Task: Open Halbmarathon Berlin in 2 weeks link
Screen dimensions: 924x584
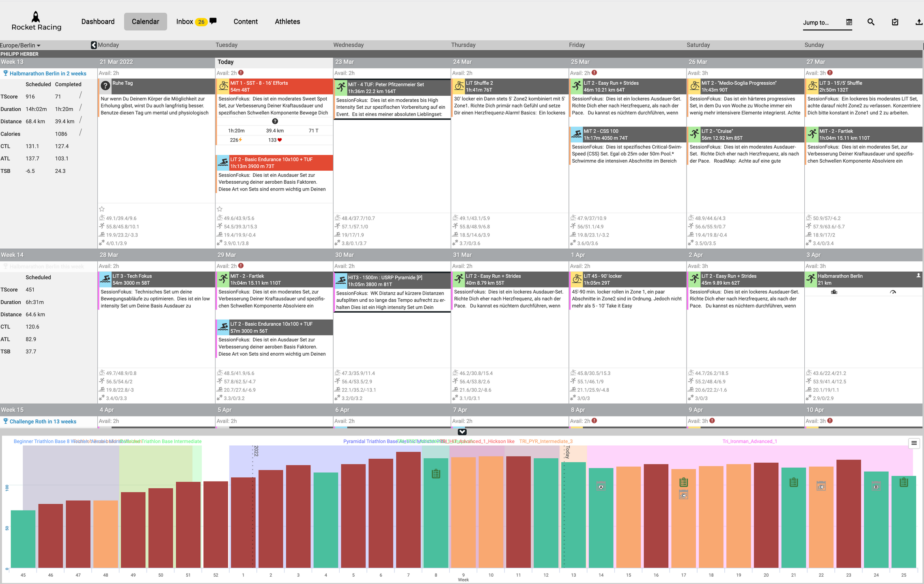Action: [48, 73]
